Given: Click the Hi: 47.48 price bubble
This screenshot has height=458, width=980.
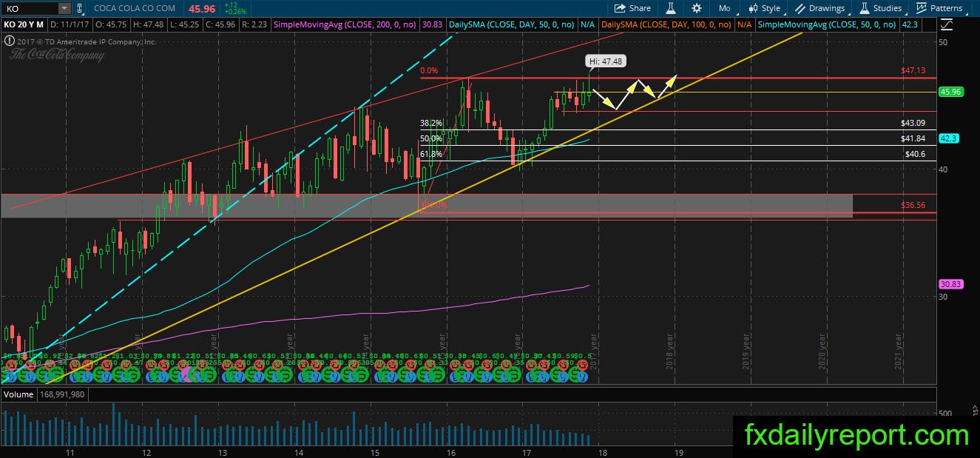Looking at the screenshot, I should point(605,61).
